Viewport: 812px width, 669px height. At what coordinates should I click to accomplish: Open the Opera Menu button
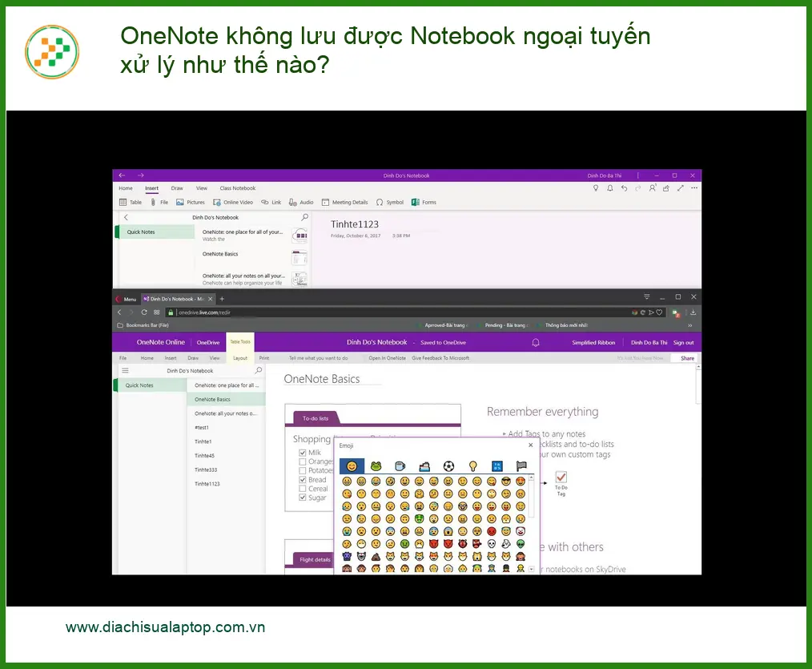[x=126, y=299]
